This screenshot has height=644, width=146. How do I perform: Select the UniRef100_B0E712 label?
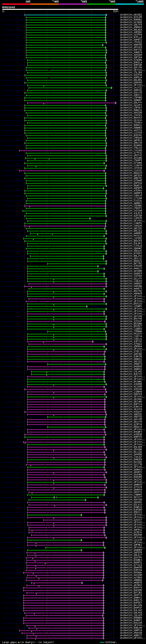(131, 374)
